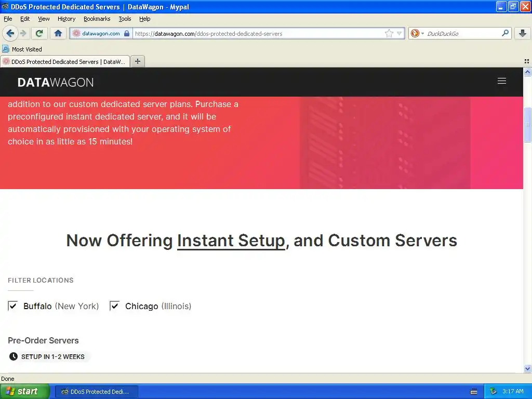This screenshot has height=399, width=532.
Task: Click the DATAWAGON logo
Action: coord(56,83)
